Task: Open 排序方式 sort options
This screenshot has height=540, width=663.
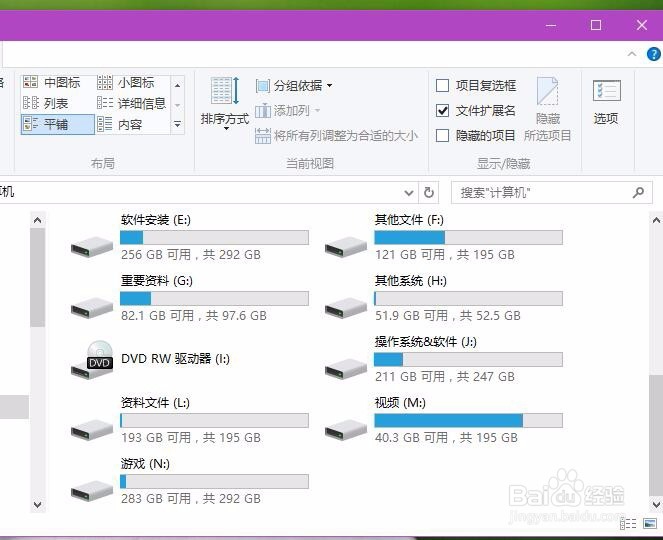Action: click(x=225, y=104)
